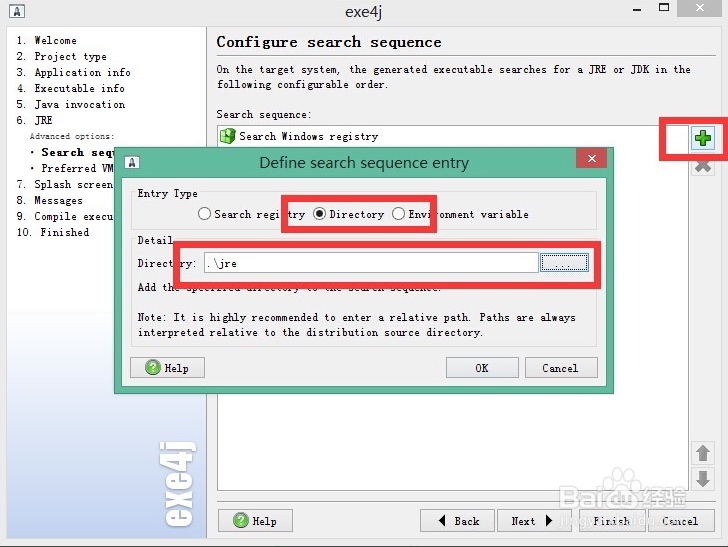Viewport: 728px width, 547px height.
Task: Choose Search registry entry type
Action: tap(251, 214)
